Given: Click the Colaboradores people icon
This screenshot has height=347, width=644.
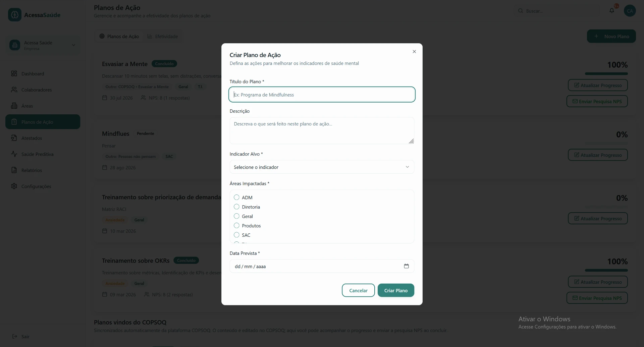Looking at the screenshot, I should pos(14,90).
